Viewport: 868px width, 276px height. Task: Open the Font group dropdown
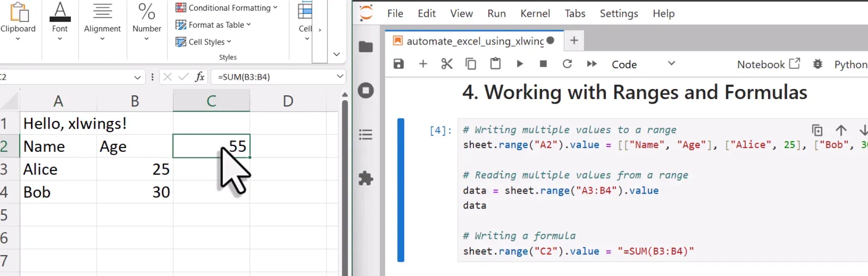pos(60,21)
